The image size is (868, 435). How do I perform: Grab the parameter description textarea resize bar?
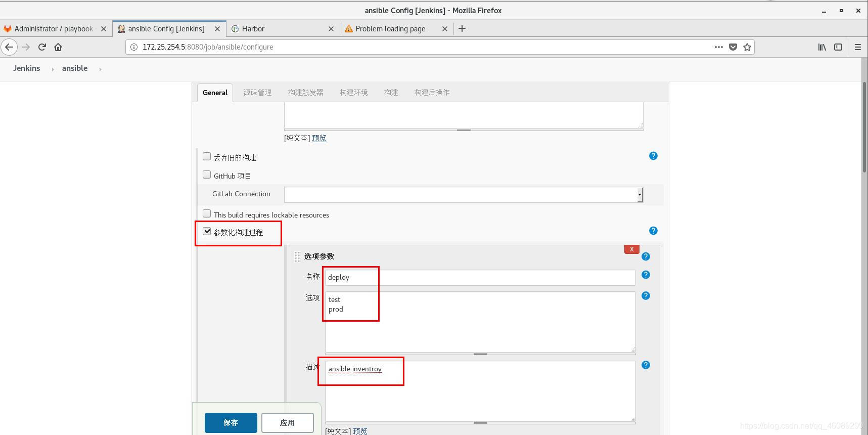click(x=480, y=423)
